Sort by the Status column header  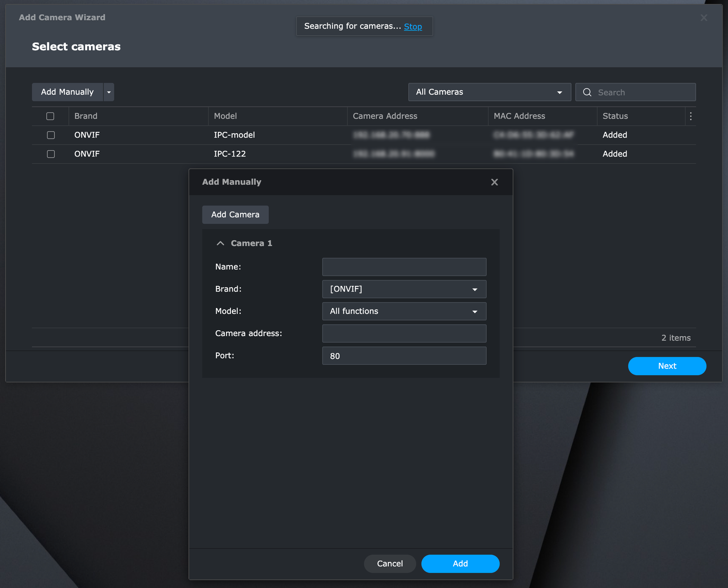point(641,116)
